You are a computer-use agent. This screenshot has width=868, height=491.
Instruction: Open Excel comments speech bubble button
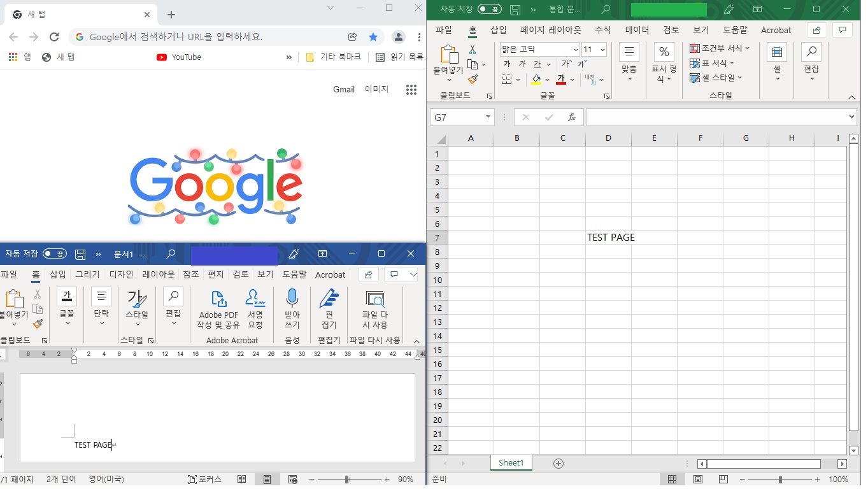[x=843, y=30]
